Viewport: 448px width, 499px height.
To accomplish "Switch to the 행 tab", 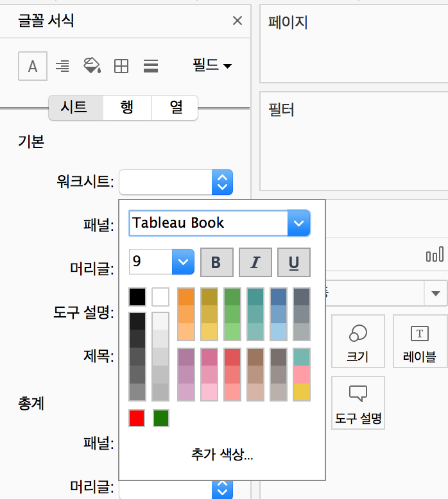I will pos(127,107).
